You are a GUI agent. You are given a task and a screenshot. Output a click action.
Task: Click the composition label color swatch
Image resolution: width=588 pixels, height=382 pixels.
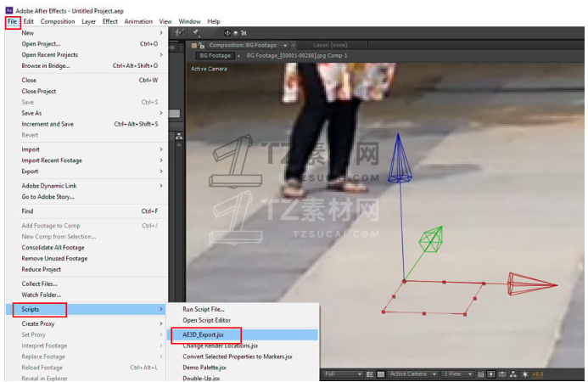point(193,45)
